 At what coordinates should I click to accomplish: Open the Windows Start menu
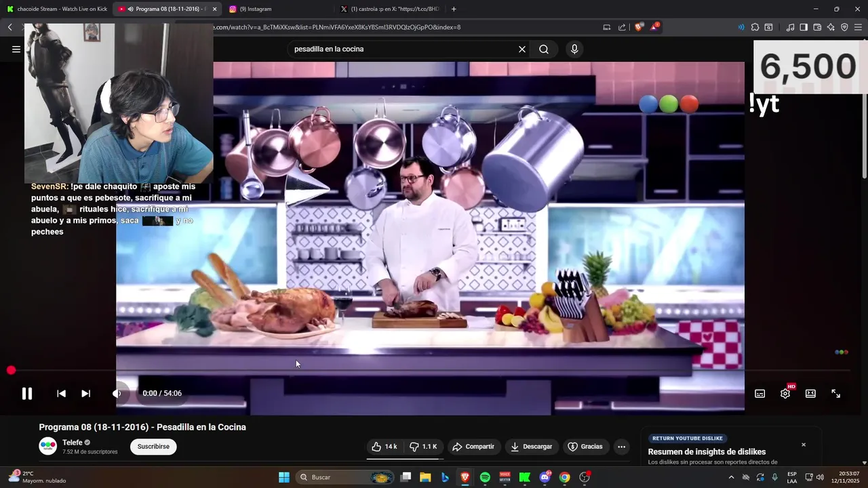284,477
